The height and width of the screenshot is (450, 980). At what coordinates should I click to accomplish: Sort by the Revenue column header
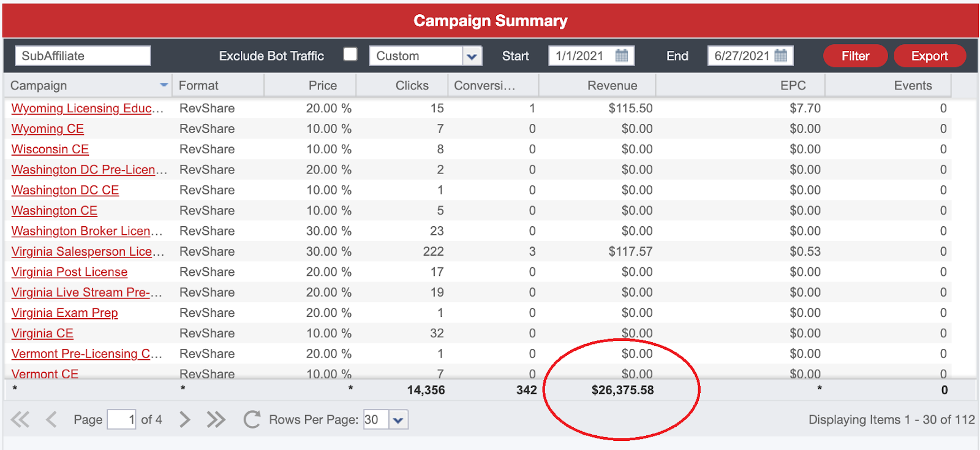coord(612,86)
